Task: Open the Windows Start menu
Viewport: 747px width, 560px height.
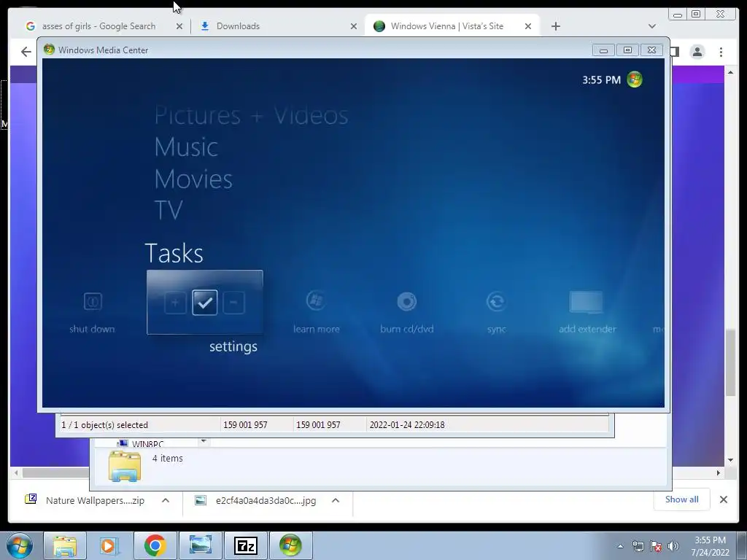Action: click(19, 545)
